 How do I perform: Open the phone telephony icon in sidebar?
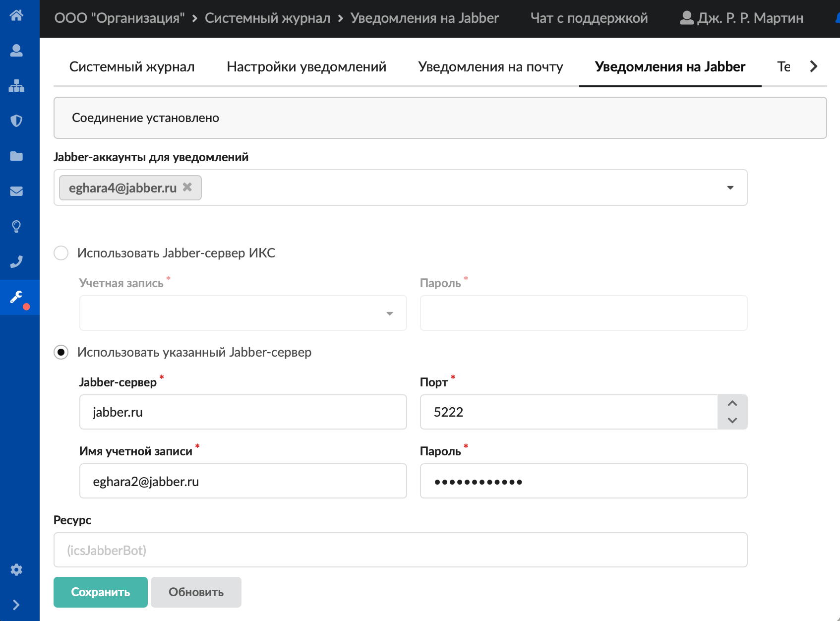[16, 262]
